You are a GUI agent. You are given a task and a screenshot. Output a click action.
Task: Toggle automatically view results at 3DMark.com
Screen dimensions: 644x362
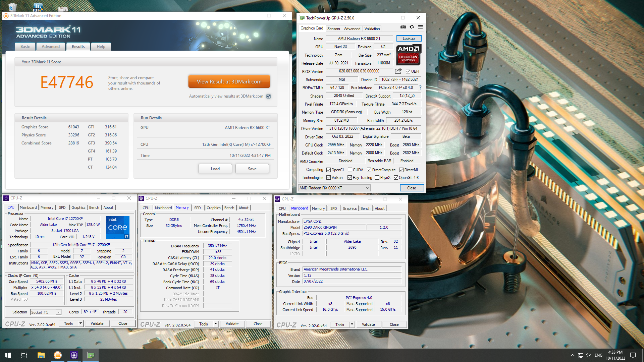coord(269,96)
